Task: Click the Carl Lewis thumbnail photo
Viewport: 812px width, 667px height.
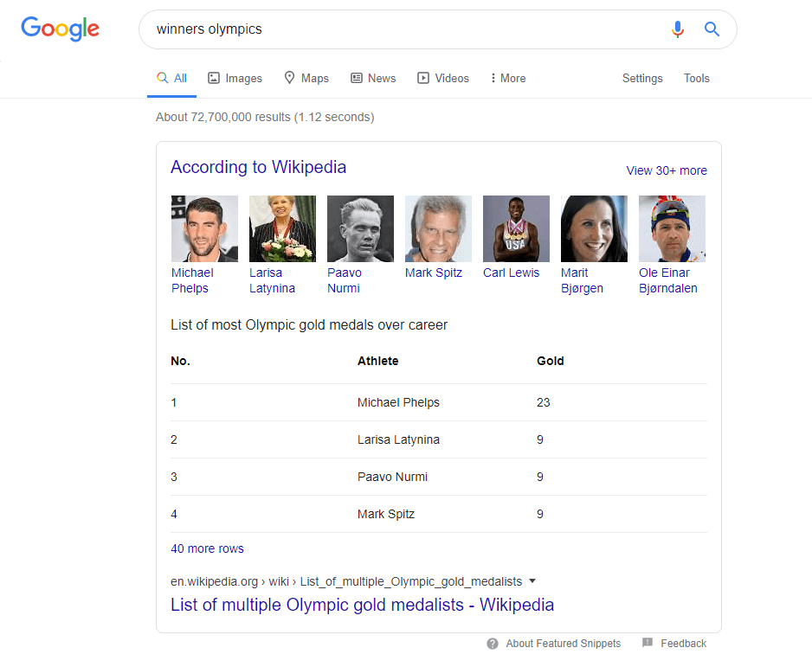Action: click(516, 228)
